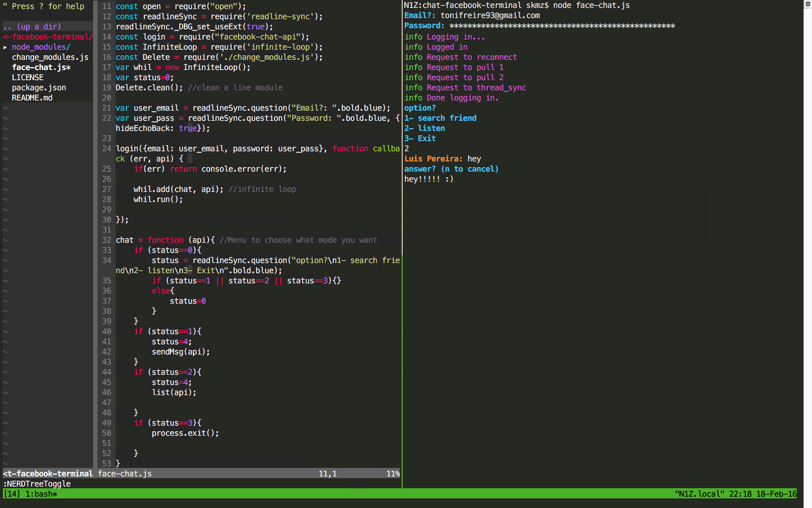This screenshot has width=812, height=508.
Task: Click user_email declaration on line 21
Action: (253, 108)
